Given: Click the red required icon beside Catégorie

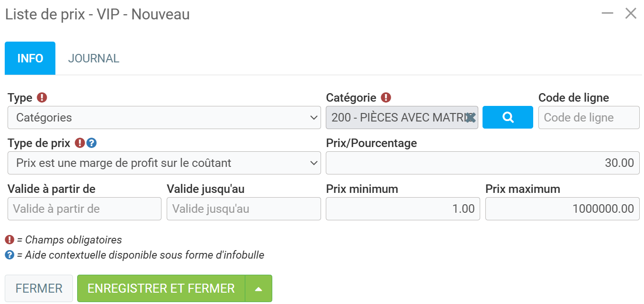Looking at the screenshot, I should (x=386, y=97).
